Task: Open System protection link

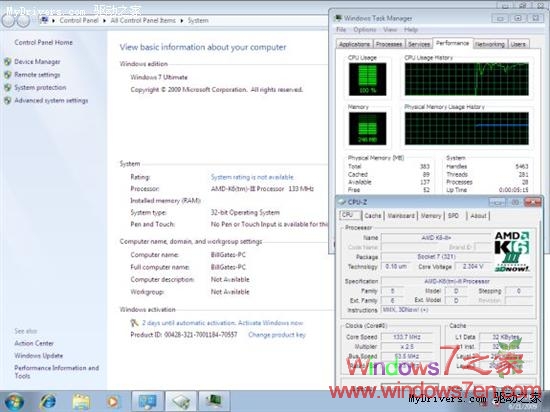Action: click(40, 87)
